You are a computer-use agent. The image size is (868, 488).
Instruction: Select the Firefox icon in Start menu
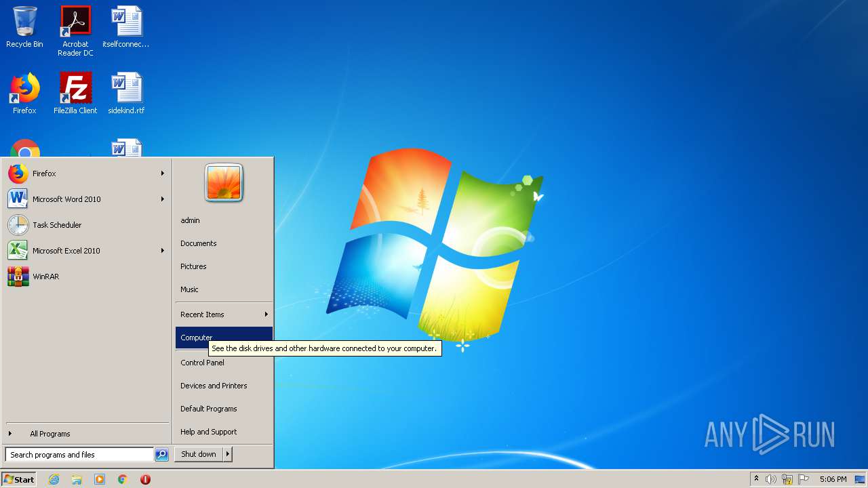(x=18, y=174)
